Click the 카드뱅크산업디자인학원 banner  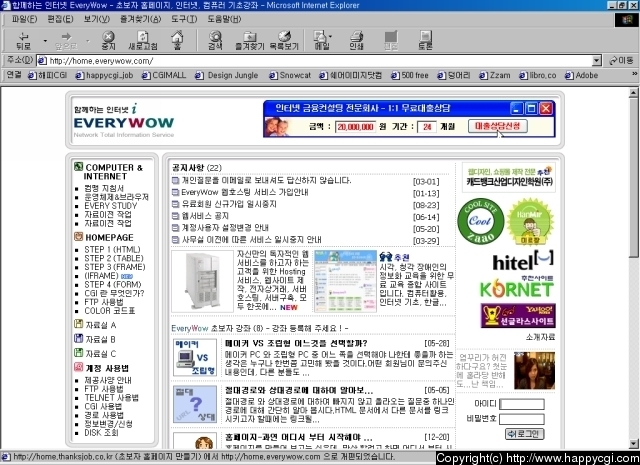coord(509,177)
